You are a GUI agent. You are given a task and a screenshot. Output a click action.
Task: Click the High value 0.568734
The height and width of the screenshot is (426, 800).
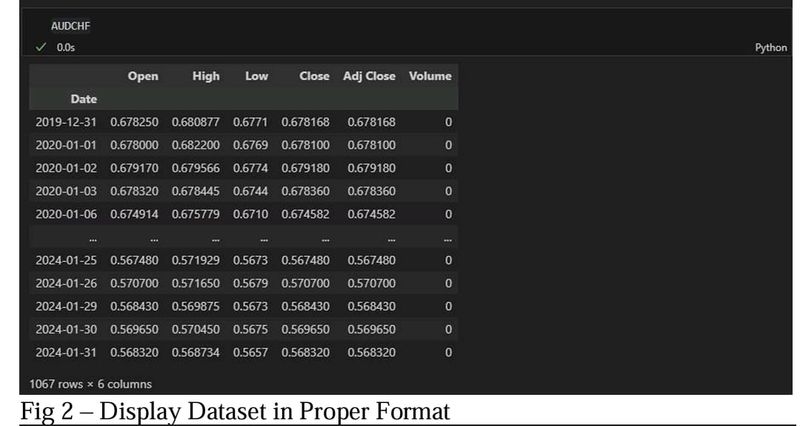pyautogui.click(x=195, y=353)
